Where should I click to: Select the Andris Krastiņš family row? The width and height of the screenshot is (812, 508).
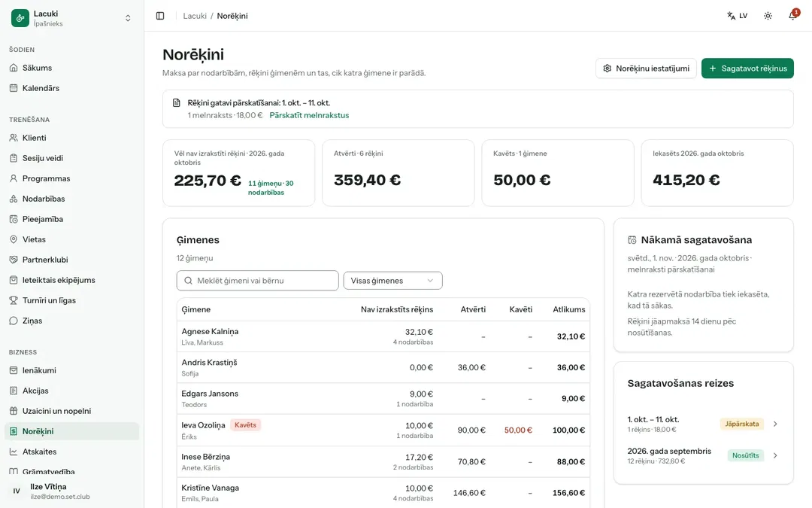pyautogui.click(x=383, y=367)
